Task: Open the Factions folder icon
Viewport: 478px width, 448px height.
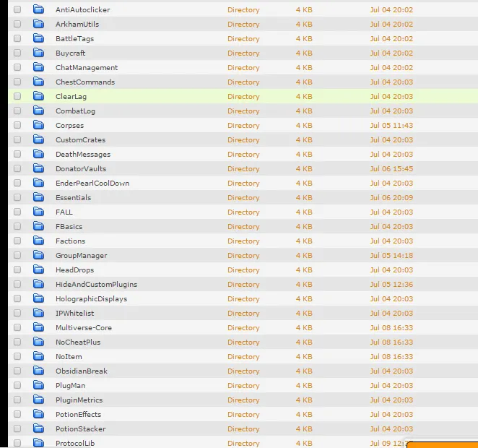Action: pyautogui.click(x=38, y=241)
